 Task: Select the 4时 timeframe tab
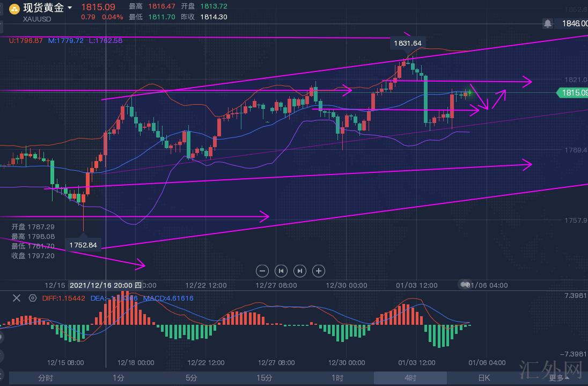coord(410,378)
